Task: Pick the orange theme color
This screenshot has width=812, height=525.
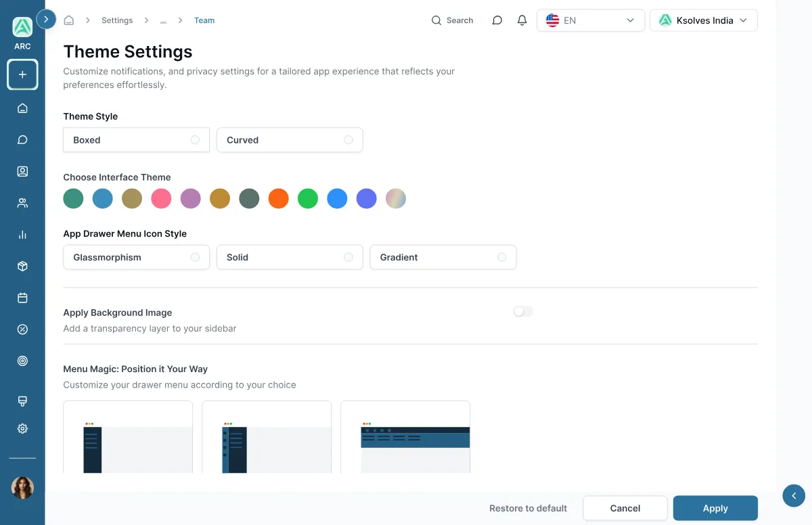Action: point(279,198)
